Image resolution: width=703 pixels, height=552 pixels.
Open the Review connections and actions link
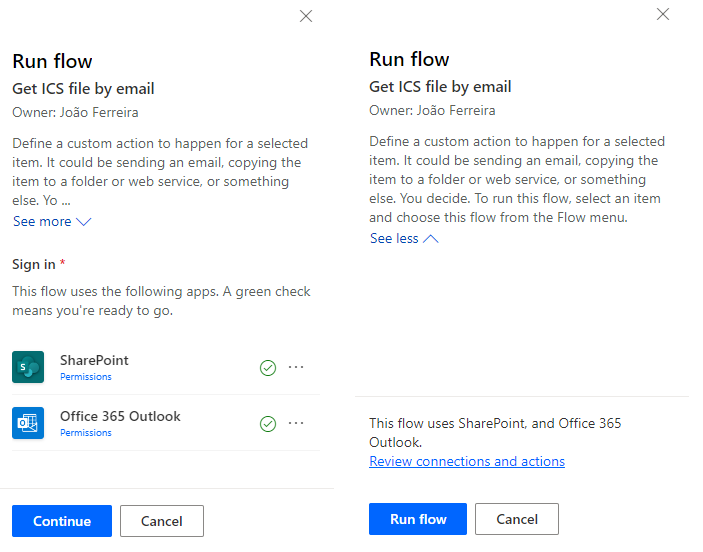(x=467, y=461)
